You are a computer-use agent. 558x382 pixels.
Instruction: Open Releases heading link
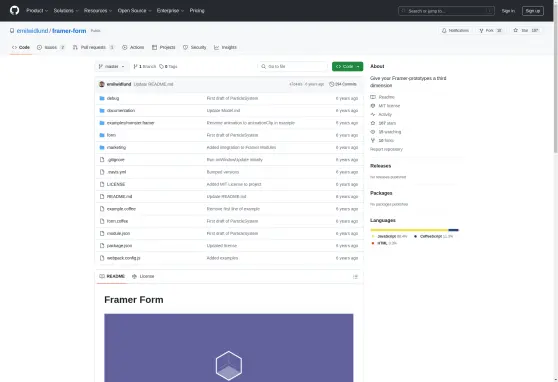380,166
